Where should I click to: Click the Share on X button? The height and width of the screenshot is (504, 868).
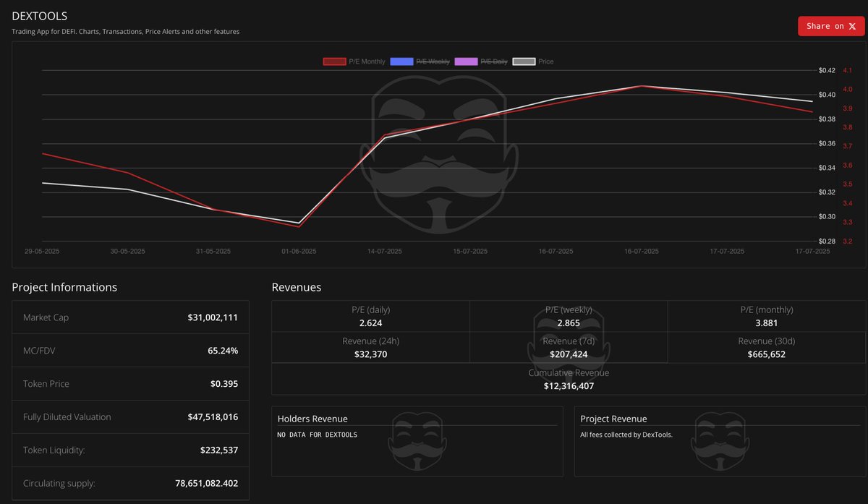pyautogui.click(x=831, y=26)
